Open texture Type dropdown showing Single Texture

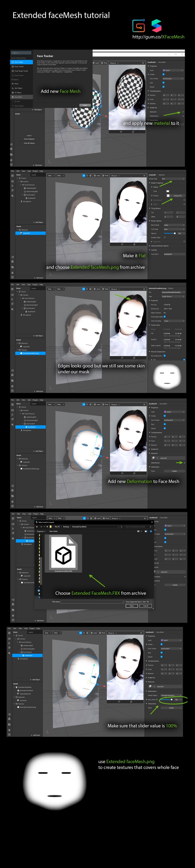[x=173, y=297]
